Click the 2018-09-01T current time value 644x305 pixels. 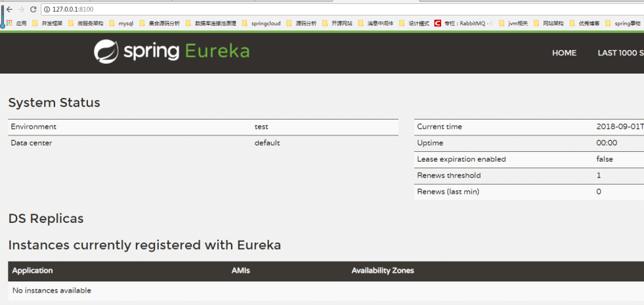pyautogui.click(x=620, y=127)
